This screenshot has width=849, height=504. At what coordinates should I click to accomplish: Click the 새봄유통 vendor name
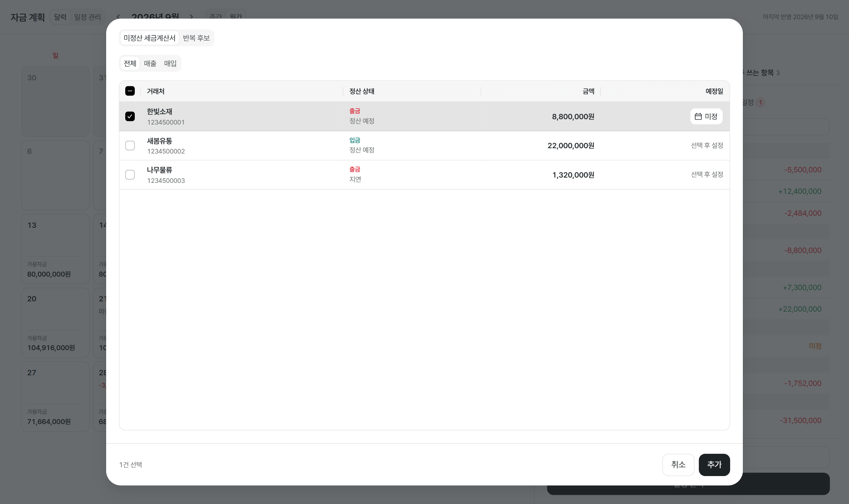[160, 141]
